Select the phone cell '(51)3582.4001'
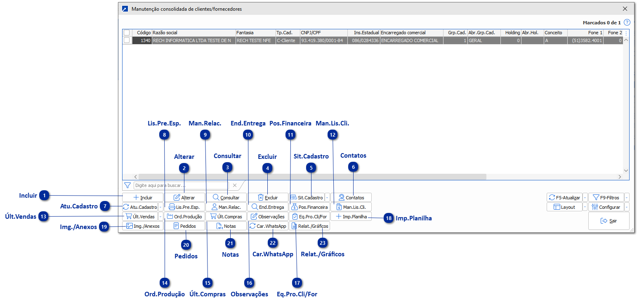Screen dimensions: 644x305 pos(585,40)
